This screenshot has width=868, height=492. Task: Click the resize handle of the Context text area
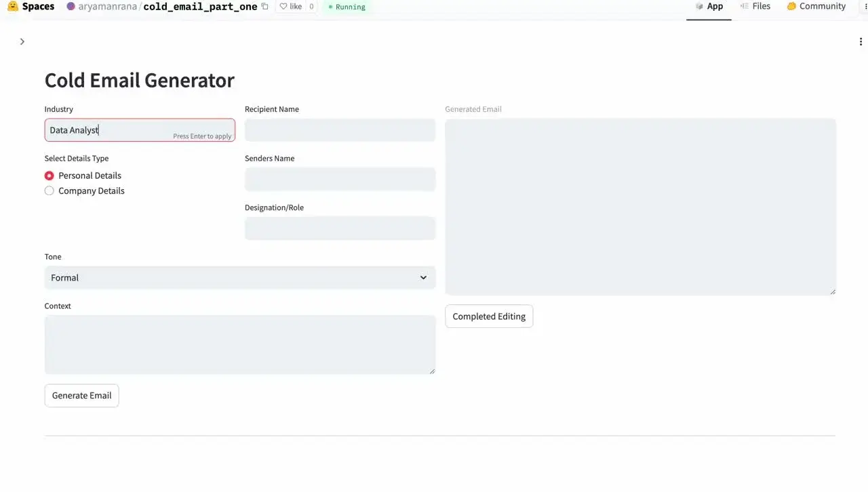[x=432, y=371]
